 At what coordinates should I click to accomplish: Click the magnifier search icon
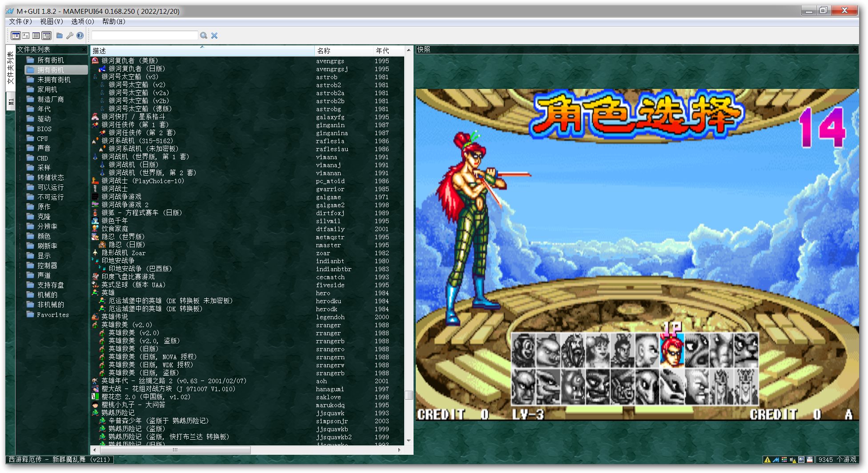click(x=204, y=36)
